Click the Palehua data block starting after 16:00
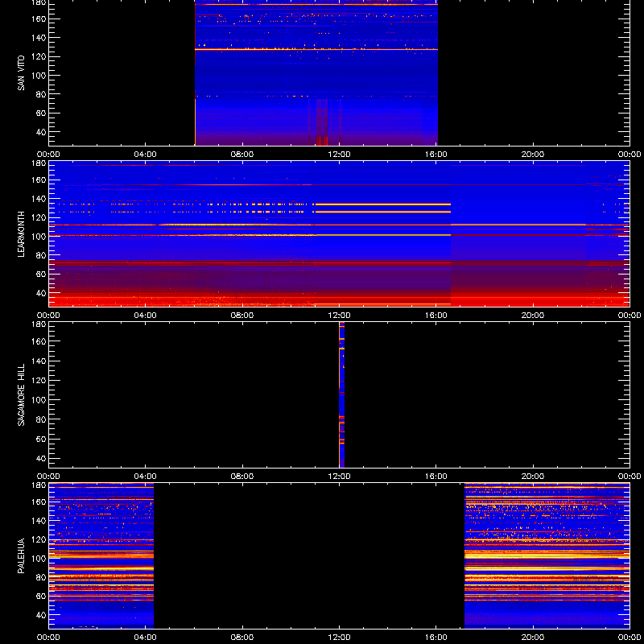The width and height of the screenshot is (644, 644). tap(547, 555)
